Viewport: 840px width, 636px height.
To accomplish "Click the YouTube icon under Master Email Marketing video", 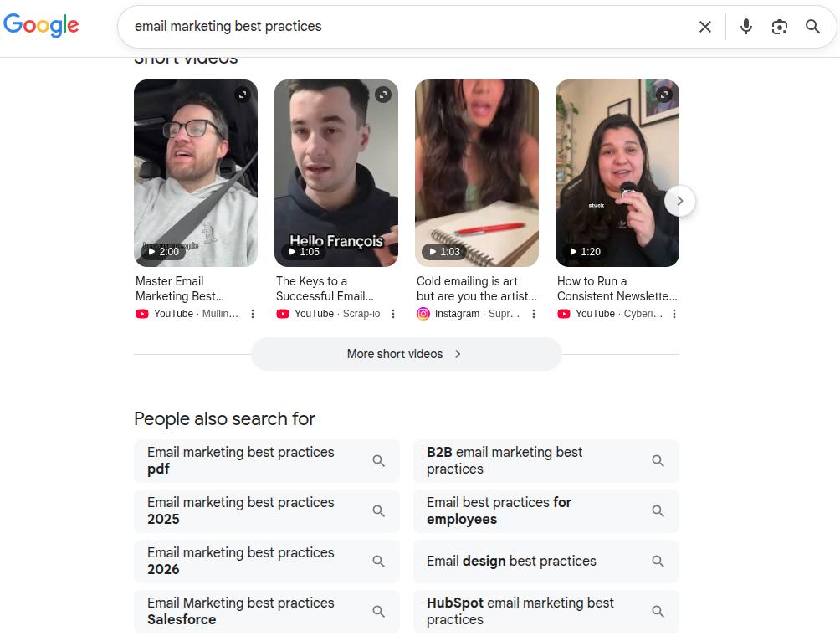I will click(142, 314).
